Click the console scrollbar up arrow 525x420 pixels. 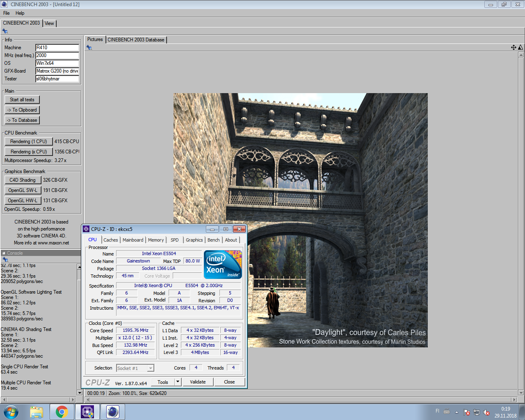(79, 267)
